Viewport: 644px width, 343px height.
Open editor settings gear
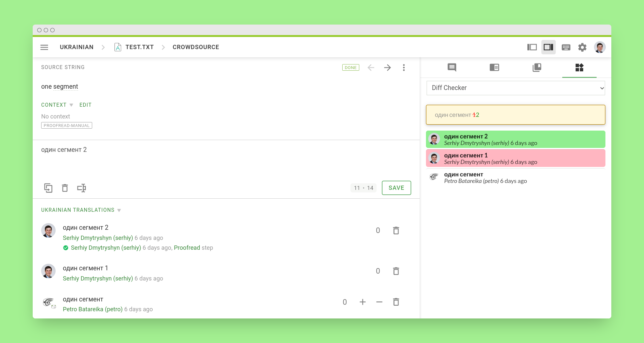(582, 47)
